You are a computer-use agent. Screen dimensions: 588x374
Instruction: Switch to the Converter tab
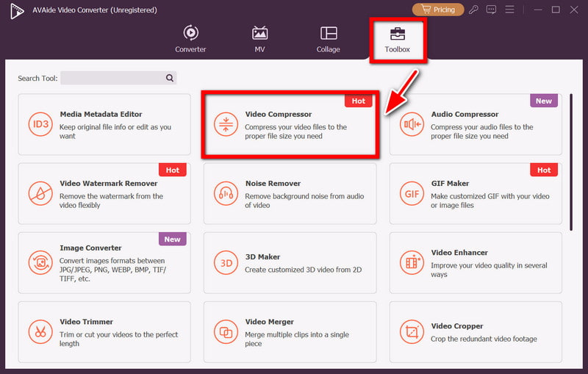point(190,39)
